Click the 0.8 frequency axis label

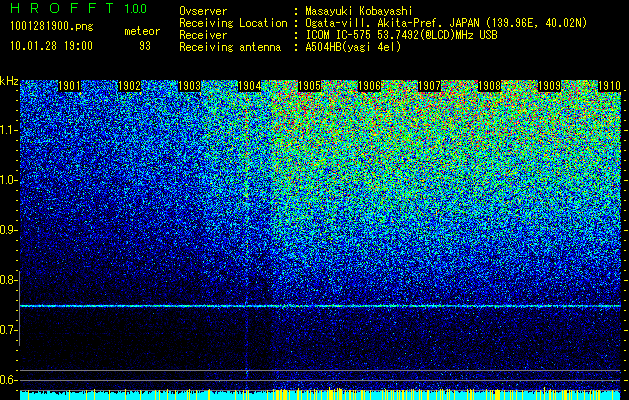pyautogui.click(x=8, y=280)
